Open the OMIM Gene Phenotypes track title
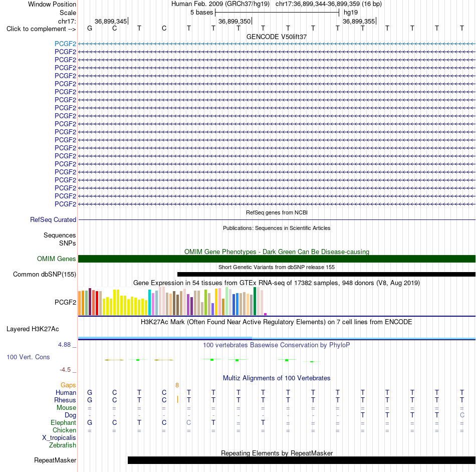Screen dimensions: 476x472 click(277, 252)
